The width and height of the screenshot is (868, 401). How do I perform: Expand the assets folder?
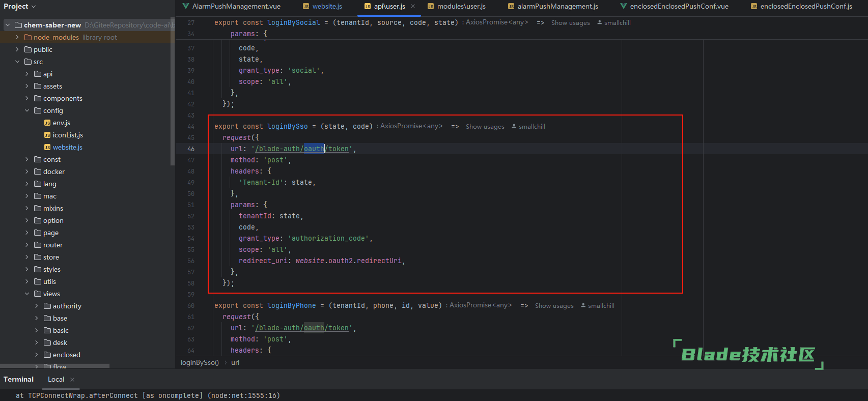coord(27,86)
